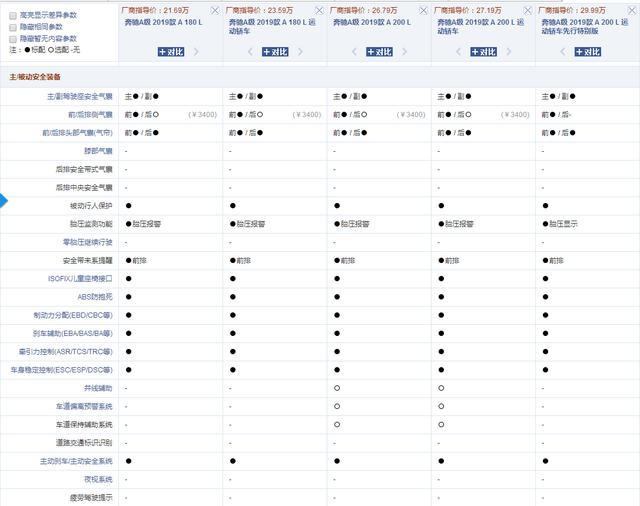Open the 制动力分配(EBD/CBC等) link
The width and height of the screenshot is (640, 506).
coord(73,315)
